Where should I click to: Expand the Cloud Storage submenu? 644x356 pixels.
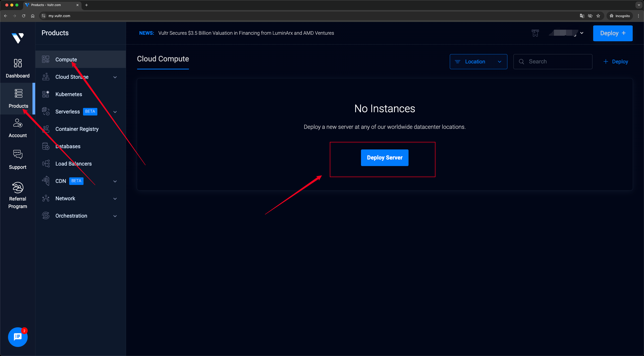pyautogui.click(x=115, y=77)
